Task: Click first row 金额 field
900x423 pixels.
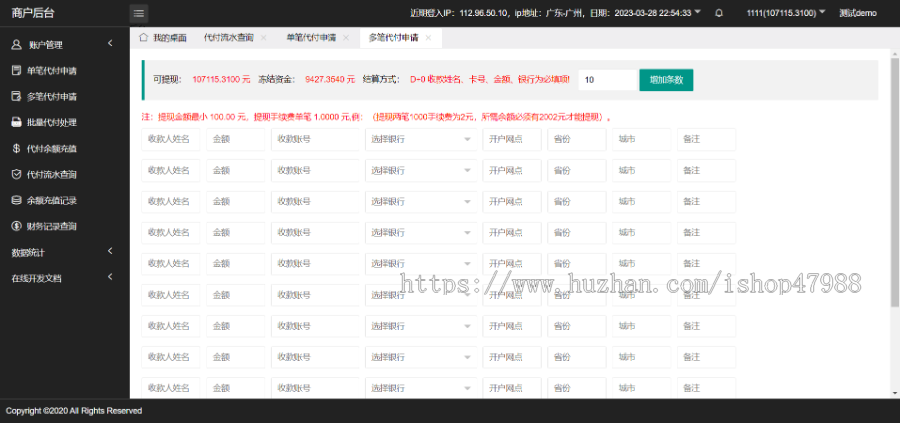Action: tap(236, 139)
